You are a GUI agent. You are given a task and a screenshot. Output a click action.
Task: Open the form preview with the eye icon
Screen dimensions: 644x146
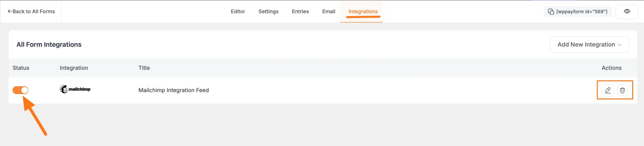tap(627, 11)
